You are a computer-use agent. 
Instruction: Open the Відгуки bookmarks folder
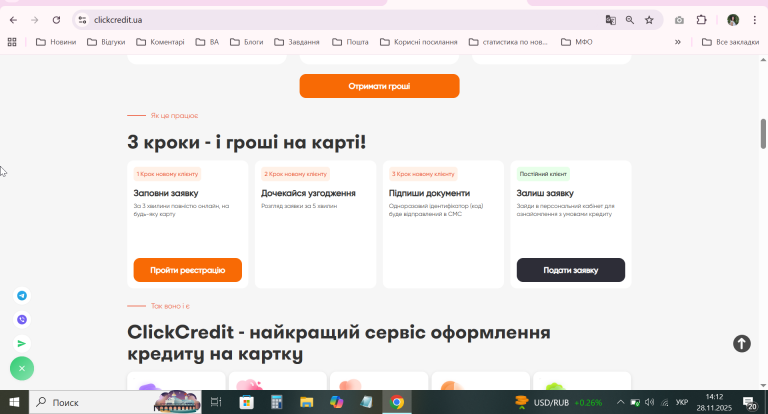point(106,42)
